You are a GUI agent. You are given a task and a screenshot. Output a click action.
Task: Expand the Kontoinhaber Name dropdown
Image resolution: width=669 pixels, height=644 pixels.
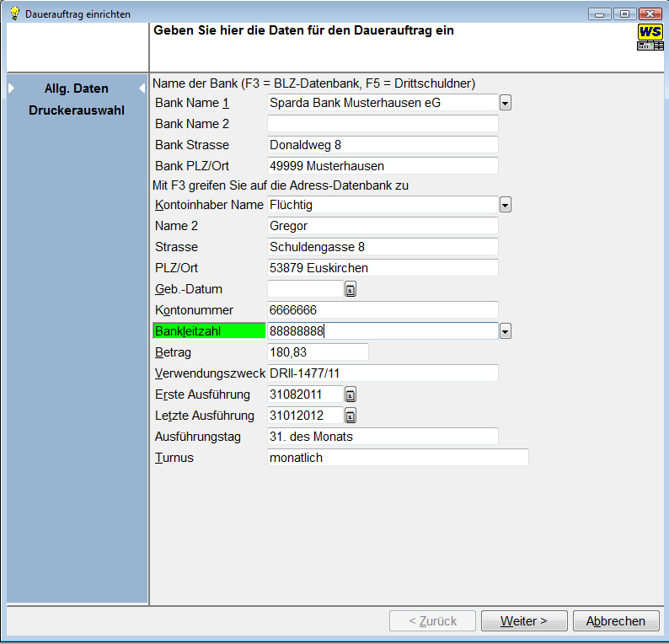coord(506,205)
